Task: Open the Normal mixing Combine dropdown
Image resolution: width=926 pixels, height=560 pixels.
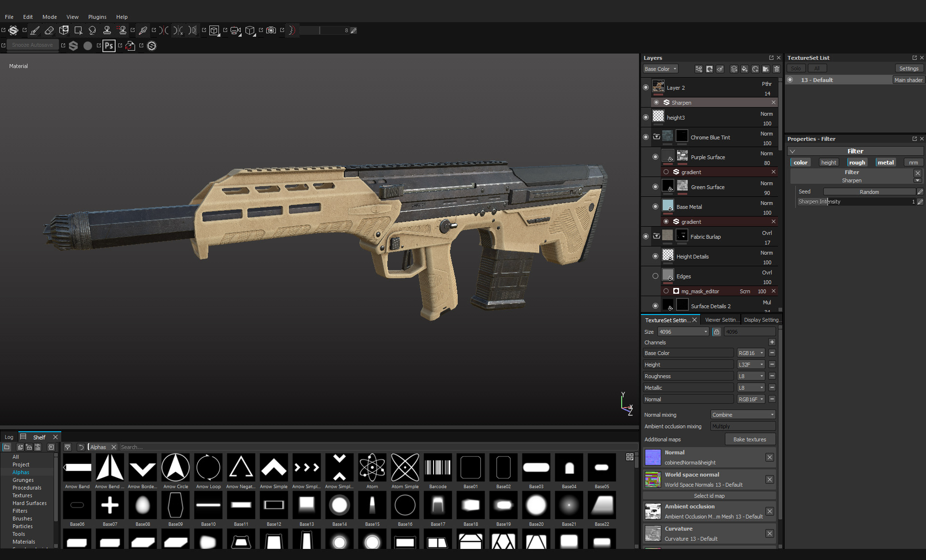Action: point(742,414)
